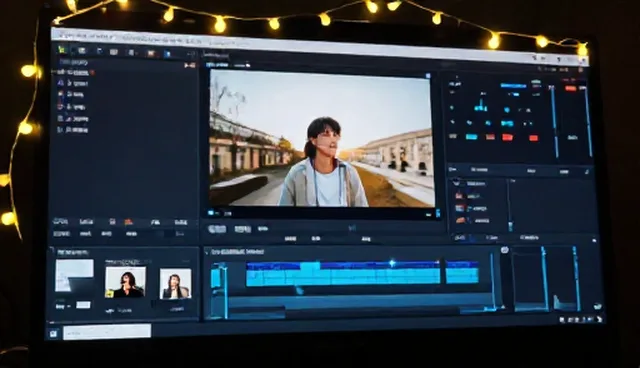Switch to the last tab under the effects list
The image size is (640, 368).
[x=529, y=237]
